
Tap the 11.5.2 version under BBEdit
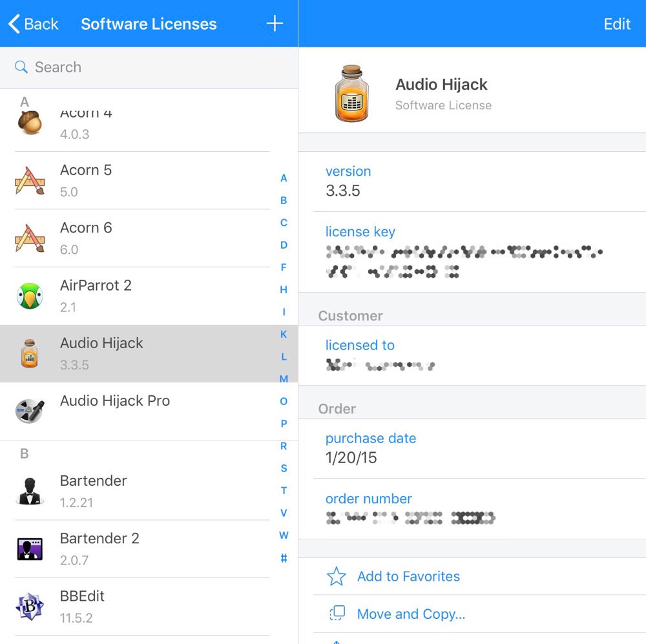pos(76,618)
